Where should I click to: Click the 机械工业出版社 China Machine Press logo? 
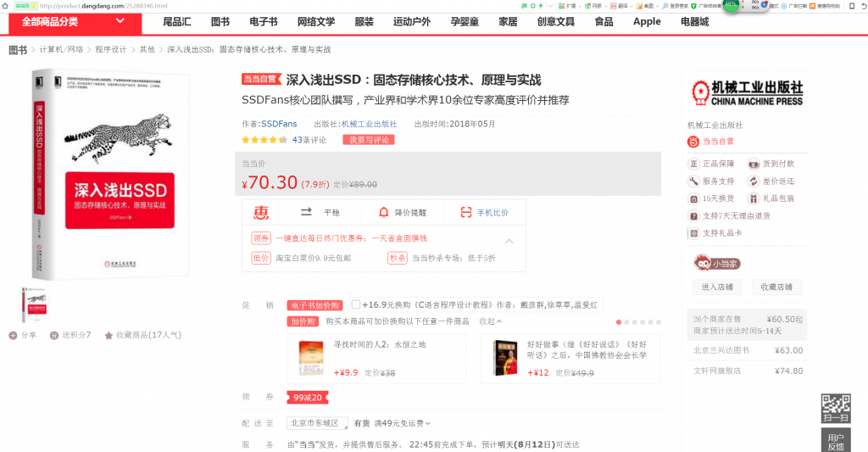click(x=748, y=93)
